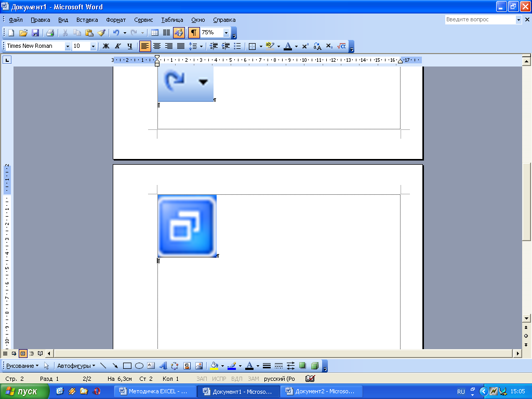The image size is (532, 399).
Task: Open the Вставка menu
Action: (87, 20)
